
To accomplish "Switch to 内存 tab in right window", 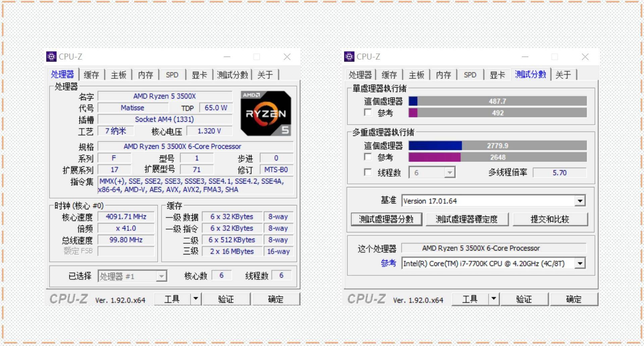I will click(x=443, y=75).
